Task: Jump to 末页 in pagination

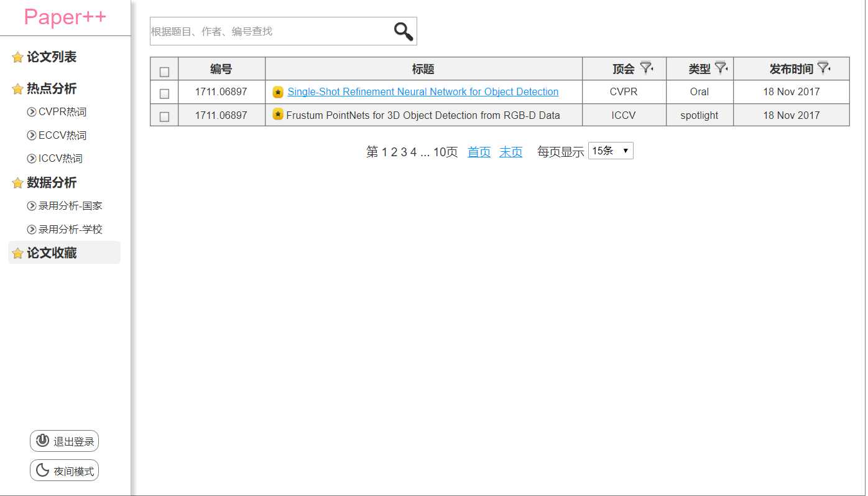Action: click(511, 152)
